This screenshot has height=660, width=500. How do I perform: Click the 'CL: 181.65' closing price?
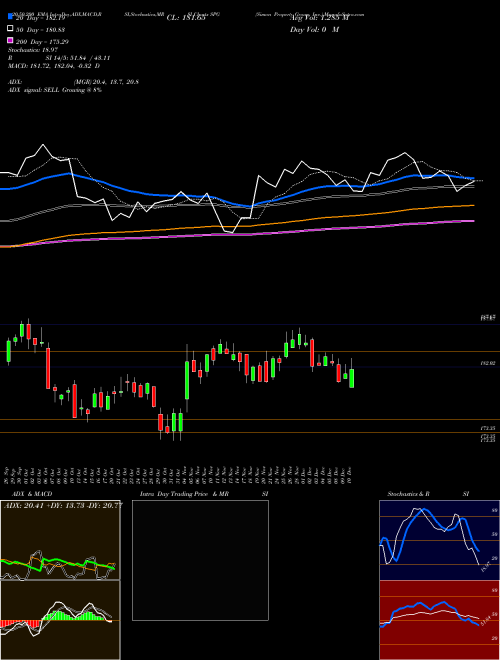(x=186, y=18)
